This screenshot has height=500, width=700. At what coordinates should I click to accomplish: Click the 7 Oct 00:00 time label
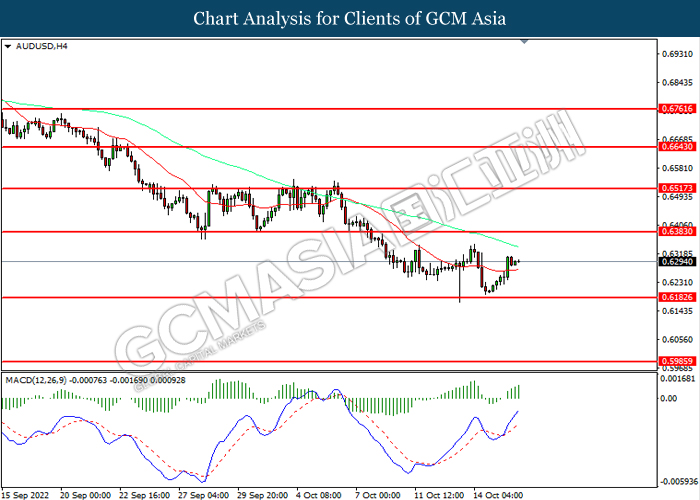378,495
